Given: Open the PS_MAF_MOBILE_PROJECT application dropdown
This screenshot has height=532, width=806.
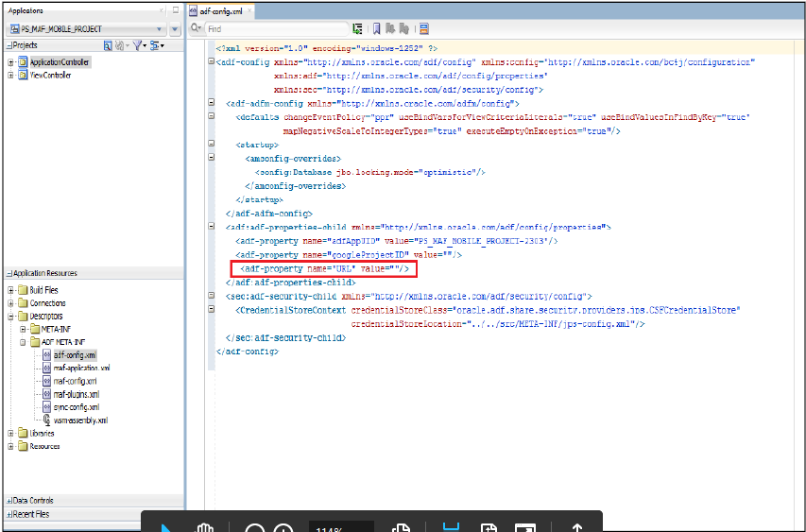Looking at the screenshot, I should tap(159, 29).
